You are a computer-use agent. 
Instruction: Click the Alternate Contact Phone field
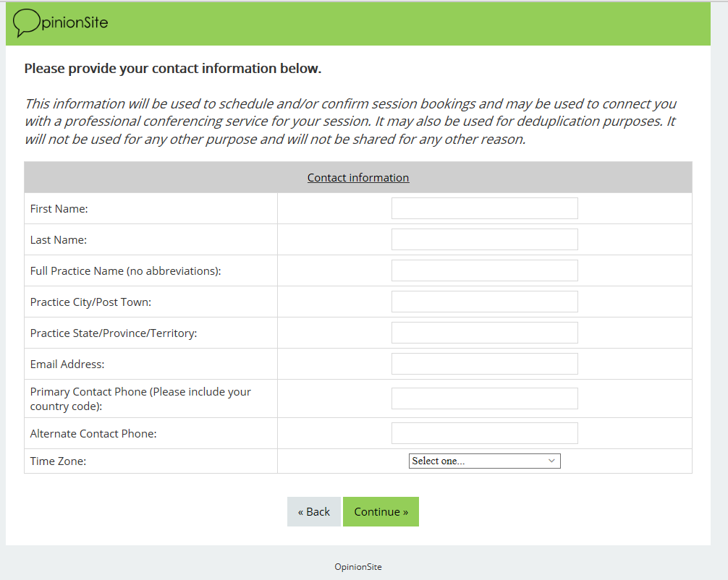484,433
